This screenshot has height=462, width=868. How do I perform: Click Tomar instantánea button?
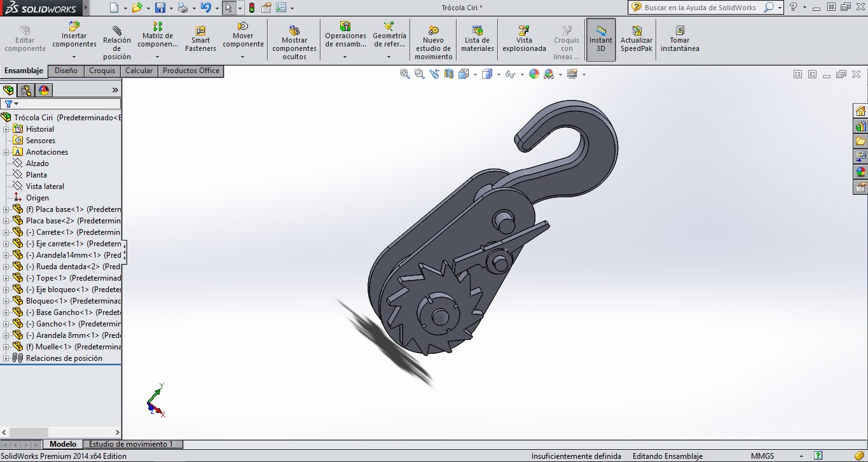coord(680,39)
